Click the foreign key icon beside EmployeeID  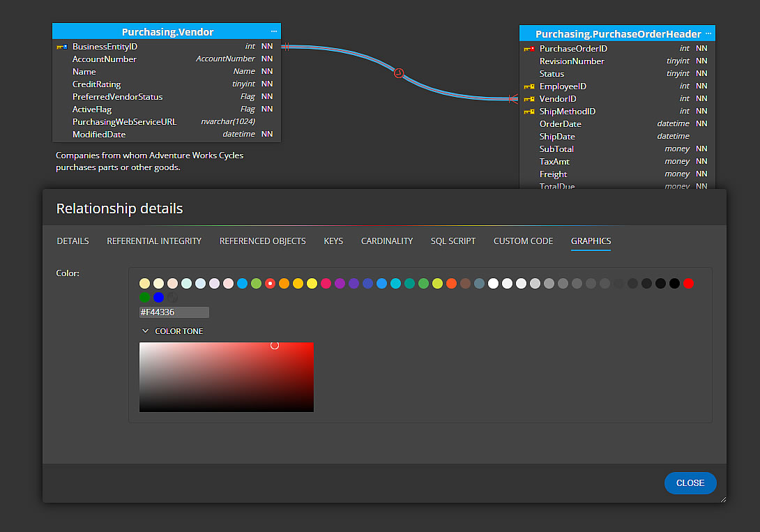coord(528,86)
